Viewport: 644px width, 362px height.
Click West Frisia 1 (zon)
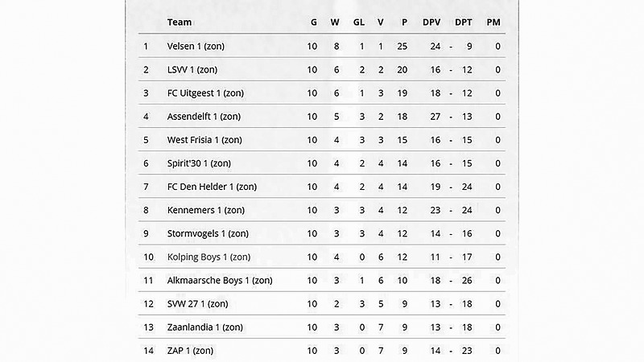204,140
